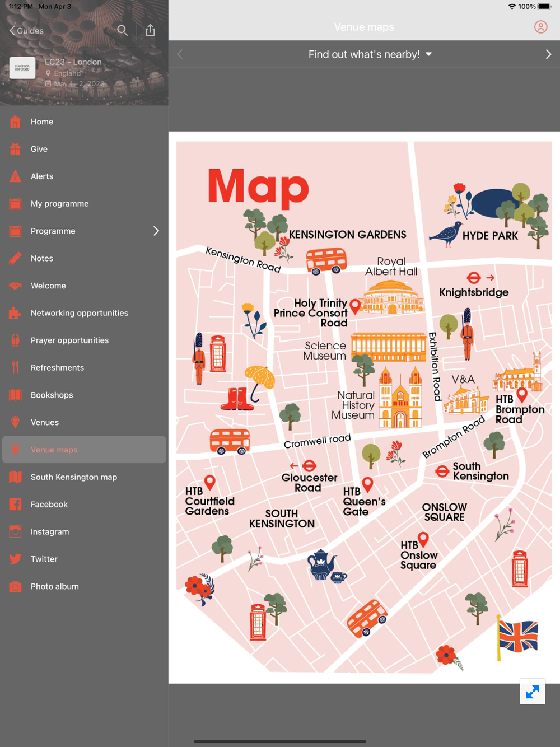Click the Facebook logo icon

pyautogui.click(x=15, y=504)
